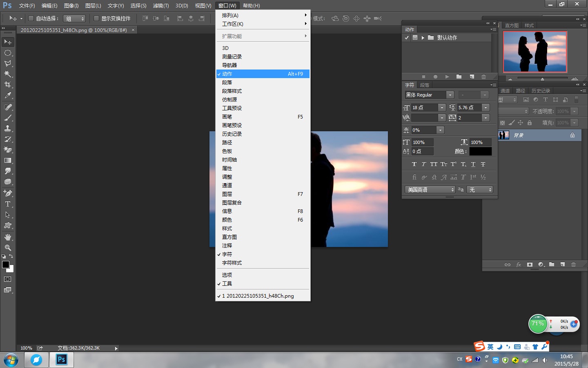This screenshot has width=588, height=368.
Task: Select the Smudge tool
Action: click(x=7, y=171)
